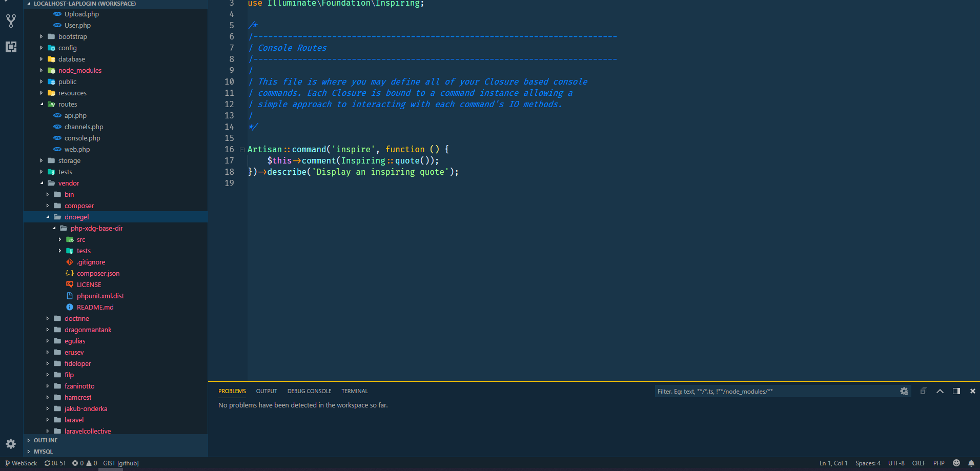Toggle the maximize panel chevron

(x=940, y=391)
